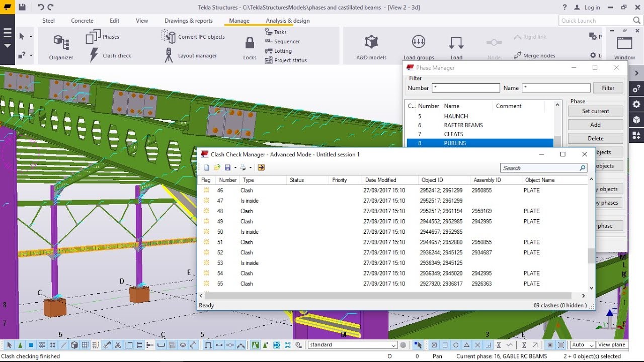Open Load groups

coord(419,47)
